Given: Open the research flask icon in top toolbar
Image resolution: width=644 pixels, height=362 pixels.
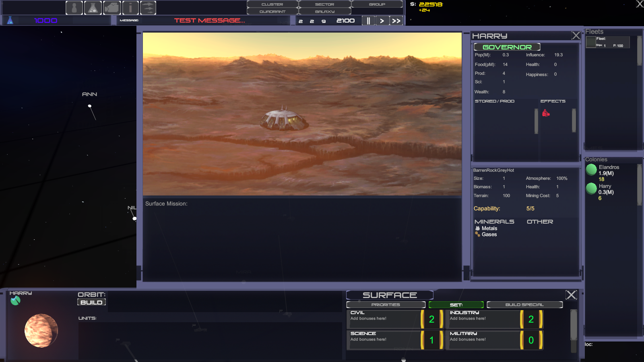Looking at the screenshot, I should (x=93, y=8).
